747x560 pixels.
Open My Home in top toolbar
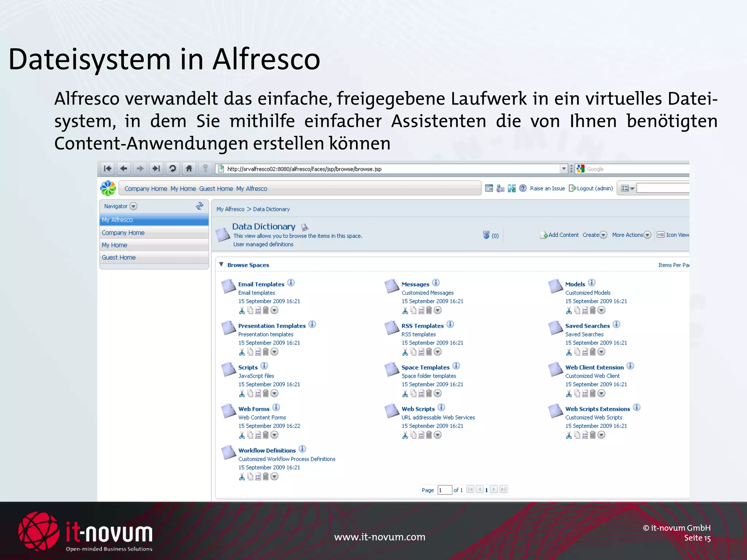(183, 188)
